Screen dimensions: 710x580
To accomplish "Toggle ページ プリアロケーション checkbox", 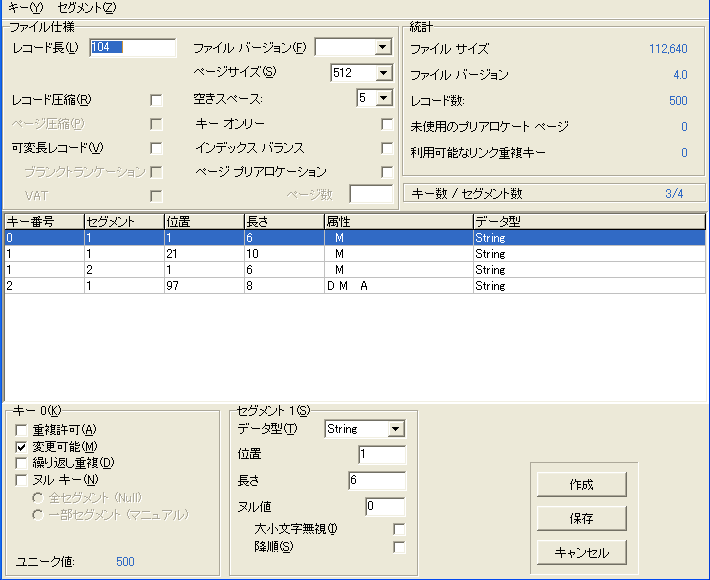I will [x=387, y=172].
